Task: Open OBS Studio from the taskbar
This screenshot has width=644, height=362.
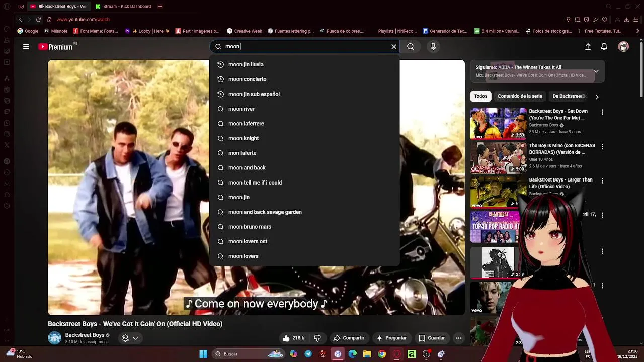Action: click(x=426, y=354)
